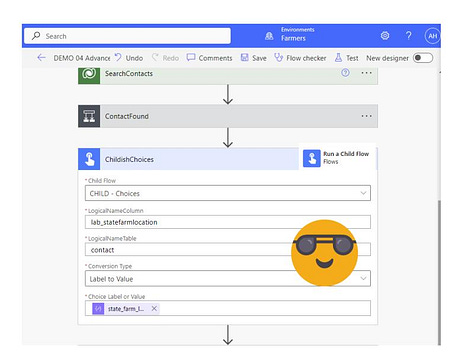
Task: Edit the LogicalNameColumn field
Action: (x=228, y=222)
